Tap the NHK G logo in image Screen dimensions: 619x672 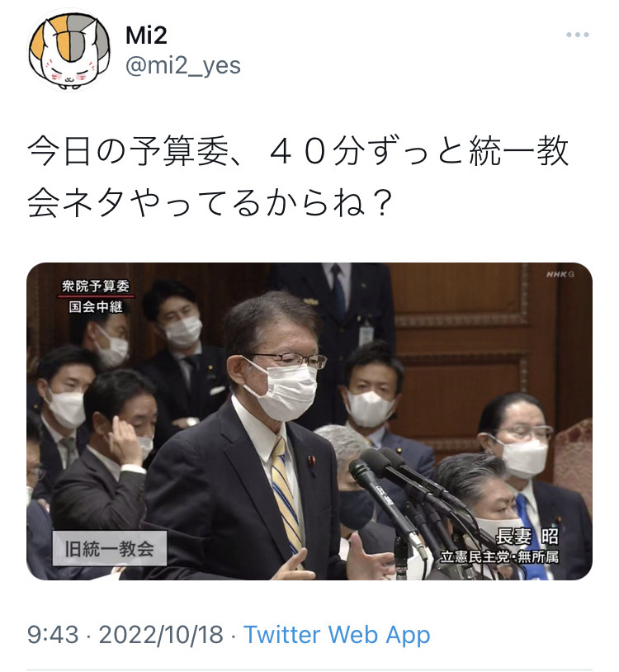(560, 274)
